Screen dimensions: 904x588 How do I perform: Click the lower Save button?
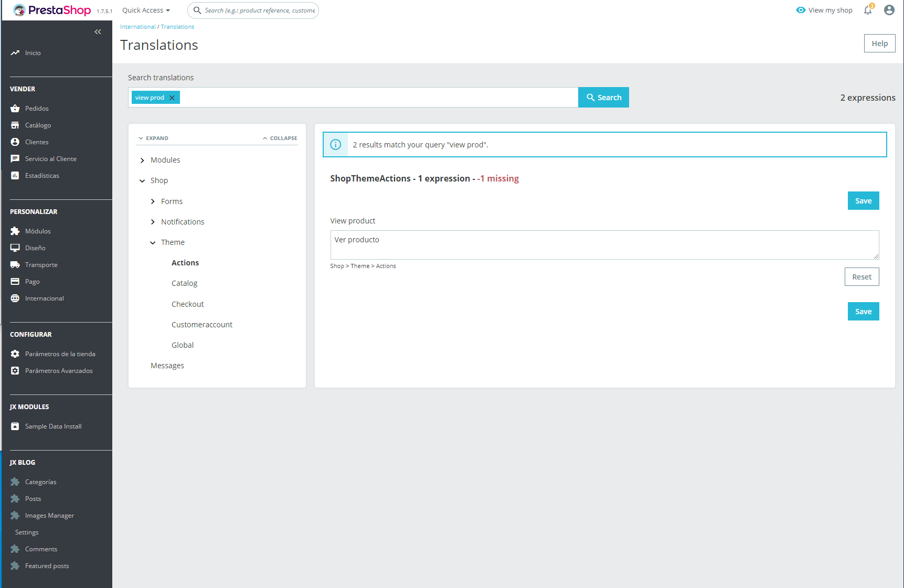(x=864, y=312)
